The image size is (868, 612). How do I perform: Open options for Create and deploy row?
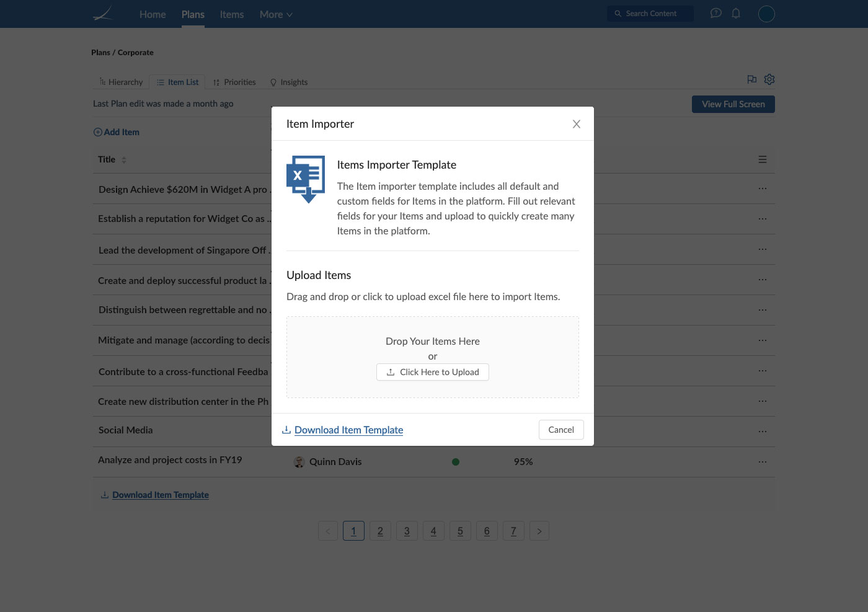click(763, 280)
